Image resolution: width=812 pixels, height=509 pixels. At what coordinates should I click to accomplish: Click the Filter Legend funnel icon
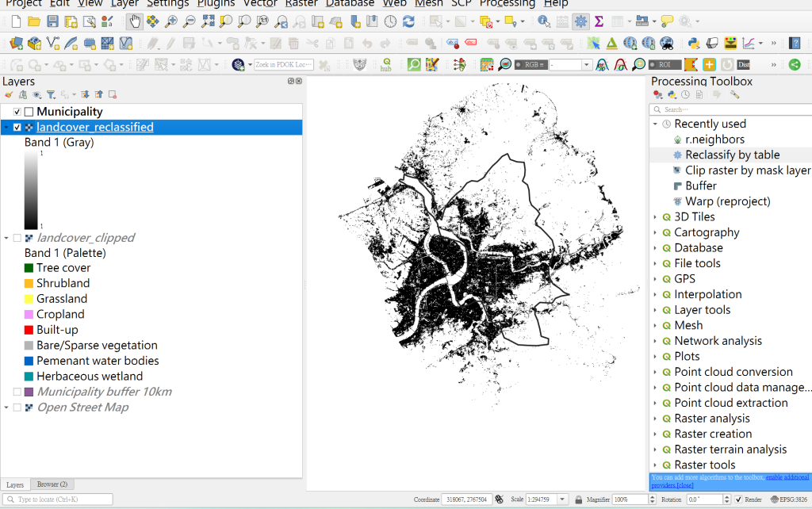[x=51, y=95]
